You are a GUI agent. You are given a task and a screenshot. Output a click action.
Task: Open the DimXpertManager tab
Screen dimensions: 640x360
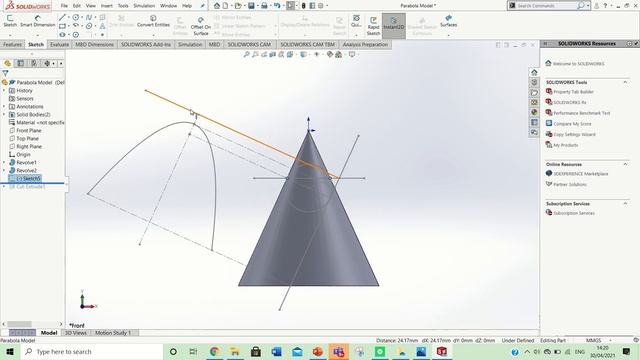pyautogui.click(x=47, y=63)
